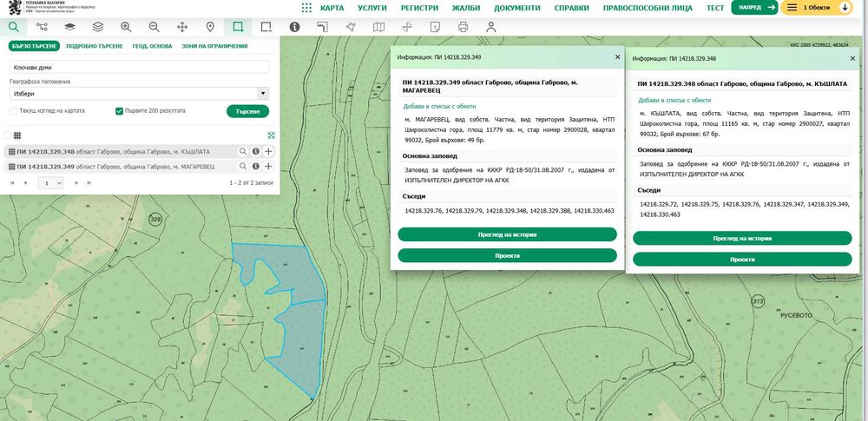
Task: Go to previous results page
Action: pyautogui.click(x=25, y=183)
